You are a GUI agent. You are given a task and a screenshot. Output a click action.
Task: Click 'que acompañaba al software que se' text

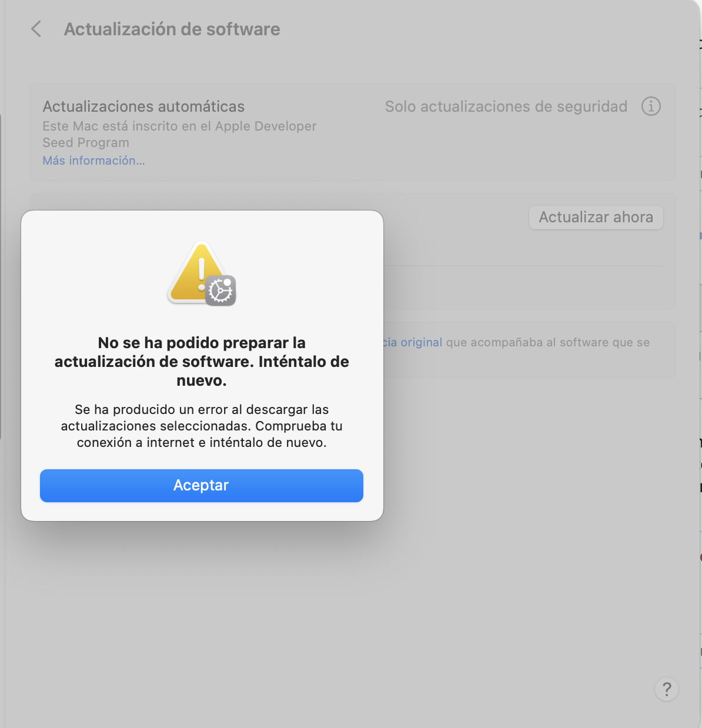(548, 342)
